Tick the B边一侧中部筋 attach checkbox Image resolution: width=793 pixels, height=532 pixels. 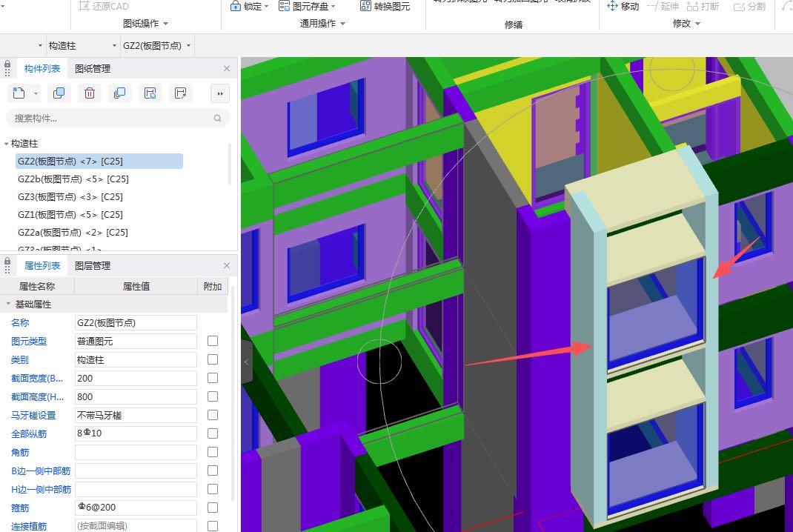[213, 471]
